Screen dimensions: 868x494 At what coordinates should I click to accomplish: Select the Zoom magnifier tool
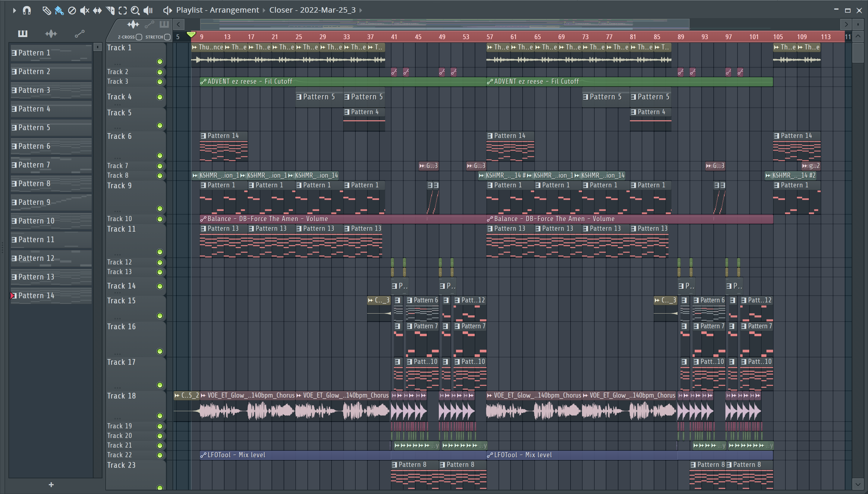135,11
